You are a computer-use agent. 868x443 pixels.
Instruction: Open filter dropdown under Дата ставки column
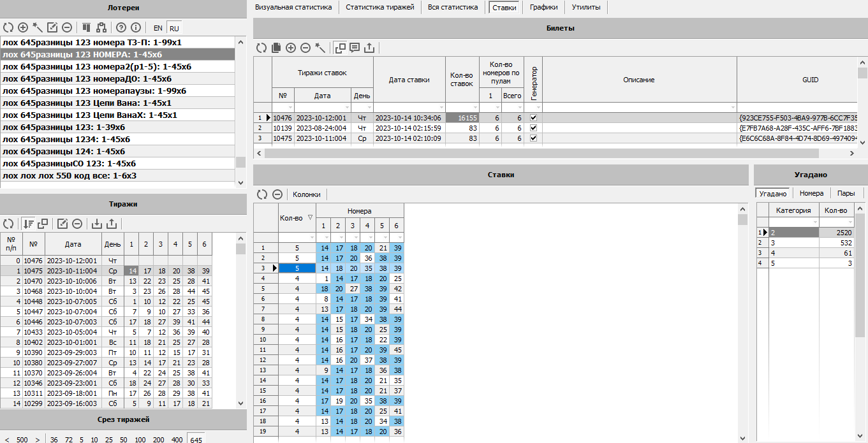click(x=441, y=108)
